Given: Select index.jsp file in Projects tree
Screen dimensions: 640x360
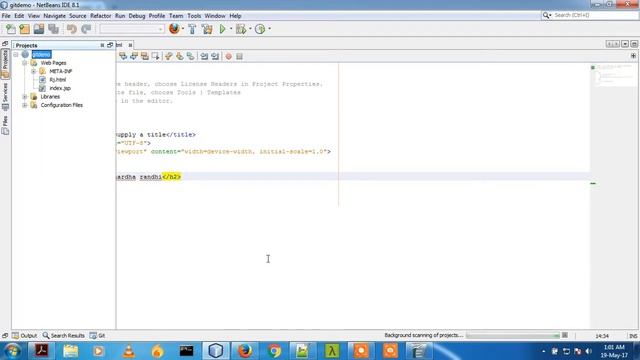Looking at the screenshot, I should 60,88.
